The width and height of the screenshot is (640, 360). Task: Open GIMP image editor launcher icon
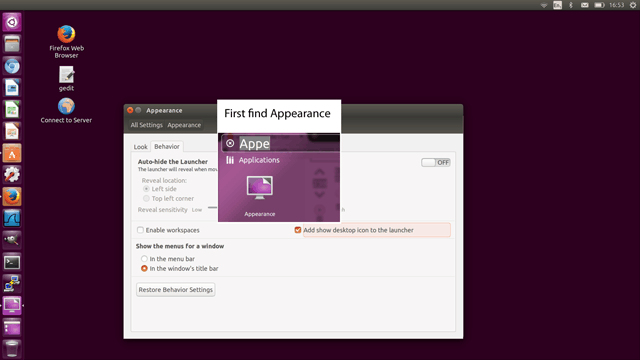(x=12, y=240)
